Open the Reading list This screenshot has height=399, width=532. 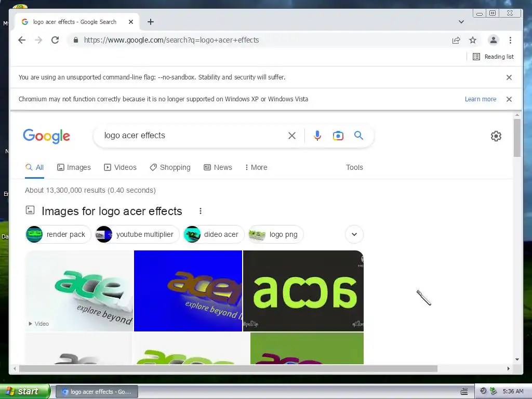493,57
